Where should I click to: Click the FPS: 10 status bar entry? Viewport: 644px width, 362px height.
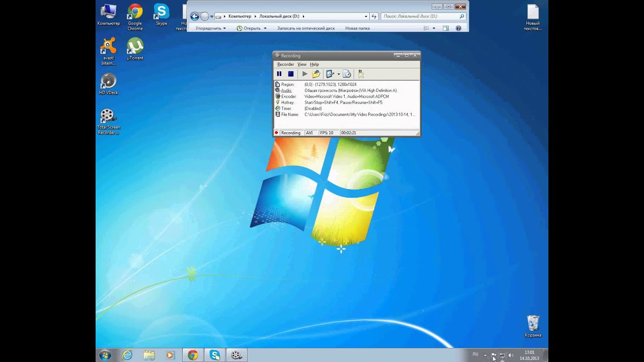coord(327,133)
